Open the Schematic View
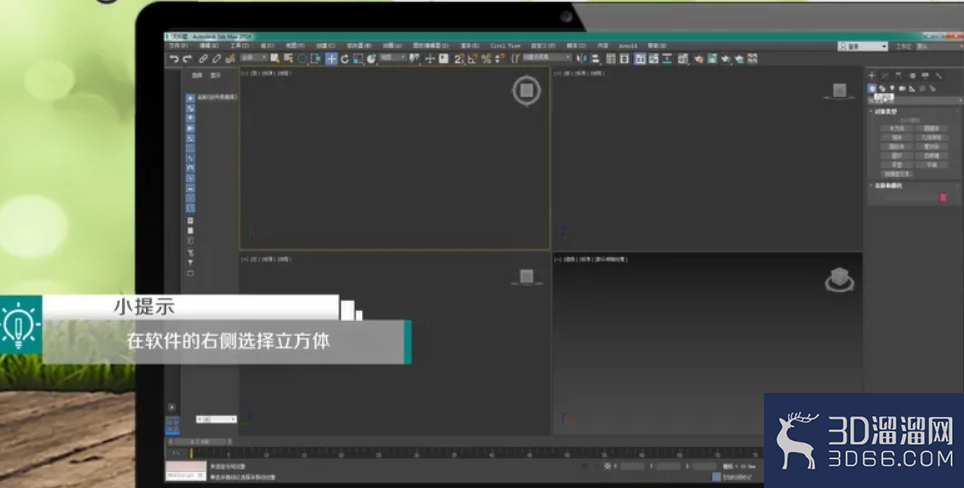The width and height of the screenshot is (964, 488). pyautogui.click(x=667, y=58)
